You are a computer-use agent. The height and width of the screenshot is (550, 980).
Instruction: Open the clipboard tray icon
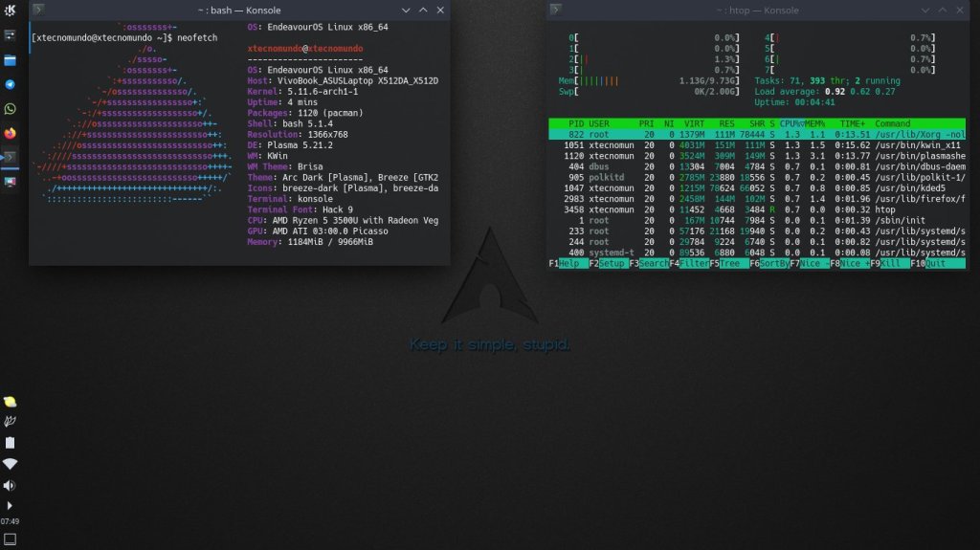pos(11,443)
